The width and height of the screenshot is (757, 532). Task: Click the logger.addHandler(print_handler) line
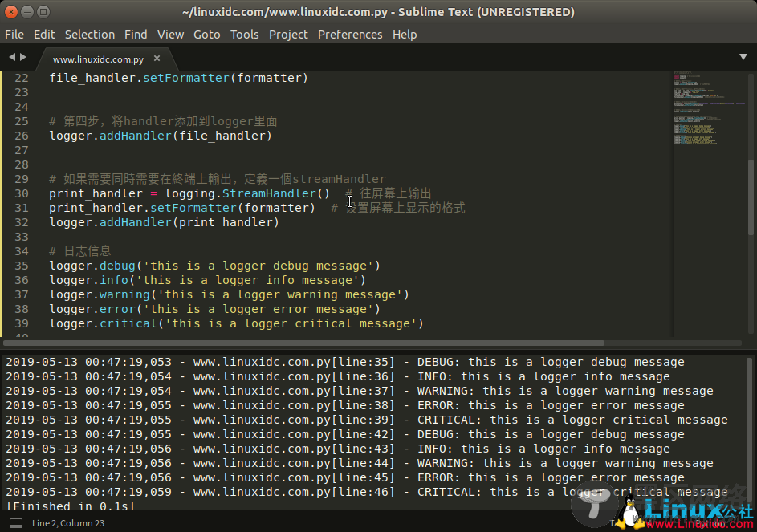pos(164,222)
